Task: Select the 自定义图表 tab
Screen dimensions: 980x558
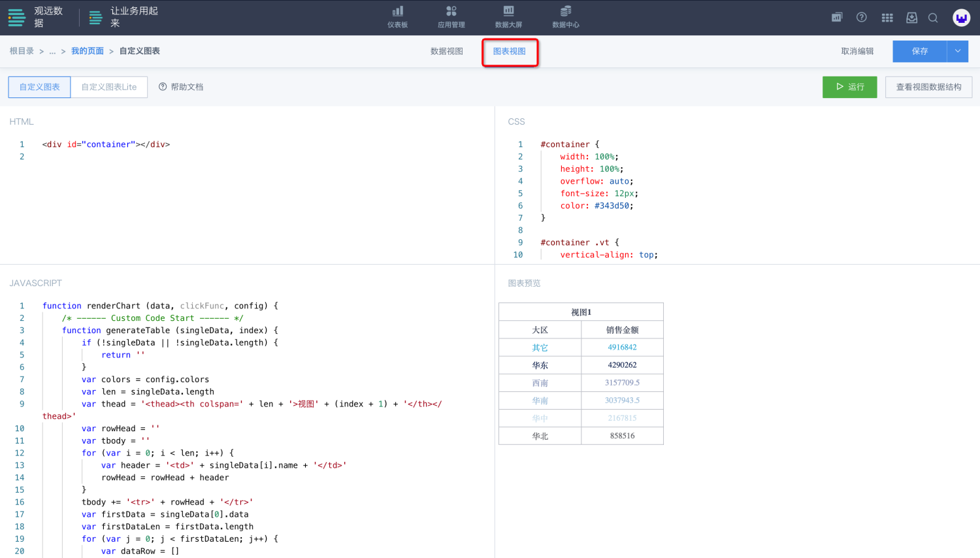Action: tap(40, 87)
